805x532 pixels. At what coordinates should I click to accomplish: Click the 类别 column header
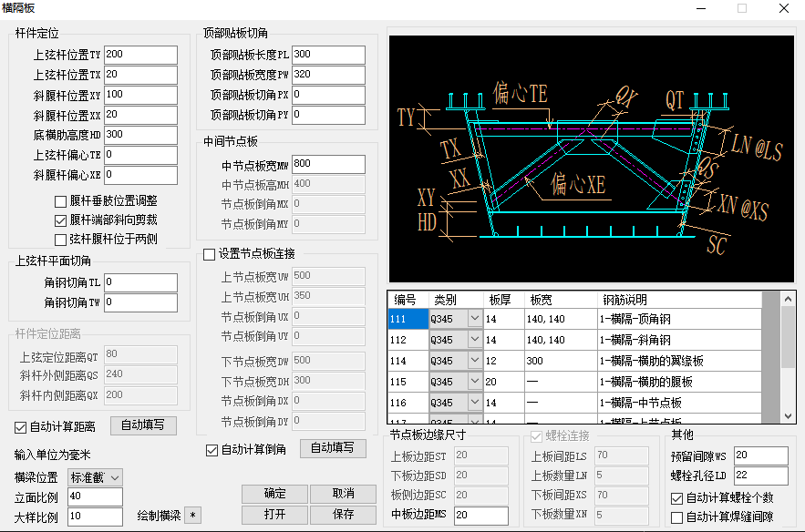click(x=456, y=300)
